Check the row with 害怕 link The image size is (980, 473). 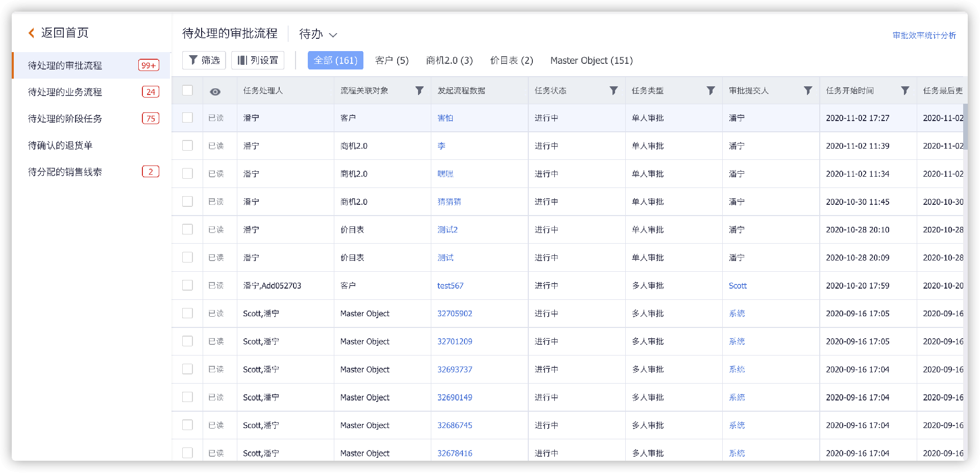tap(187, 117)
